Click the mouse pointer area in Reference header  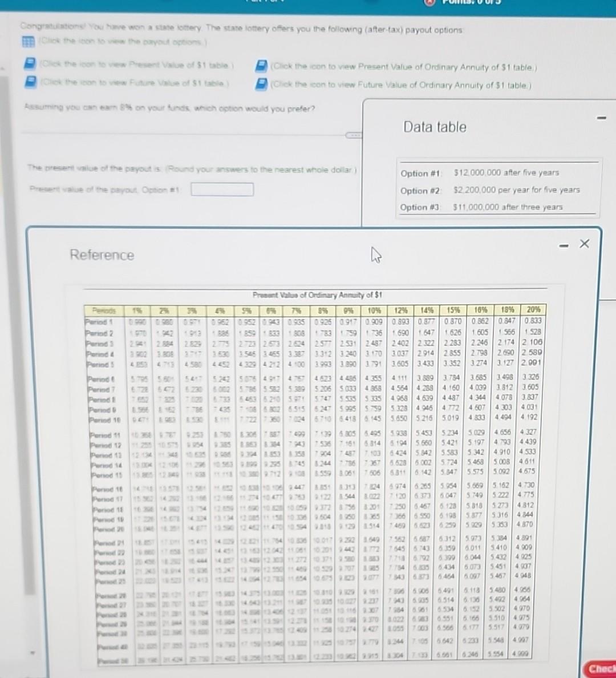pyautogui.click(x=375, y=255)
